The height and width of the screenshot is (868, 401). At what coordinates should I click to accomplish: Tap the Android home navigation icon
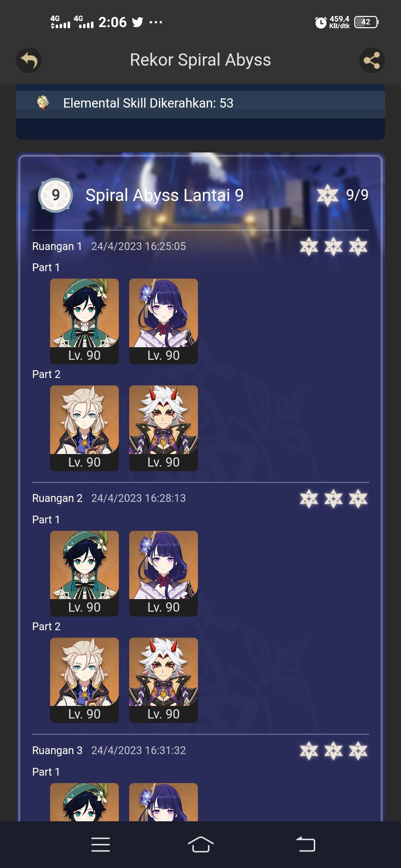click(x=200, y=845)
